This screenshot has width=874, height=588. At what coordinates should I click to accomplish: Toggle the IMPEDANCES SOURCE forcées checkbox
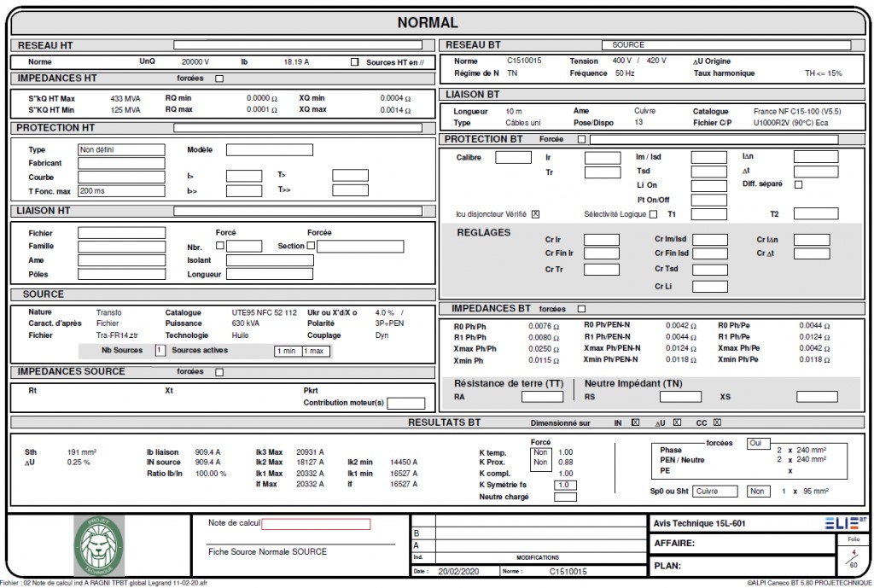click(x=220, y=371)
